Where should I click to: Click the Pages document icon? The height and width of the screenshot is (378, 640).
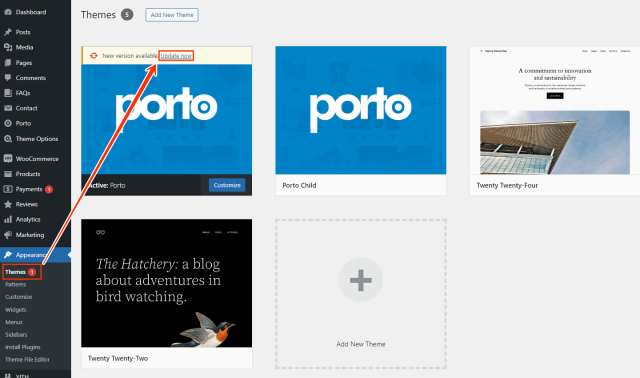point(8,63)
